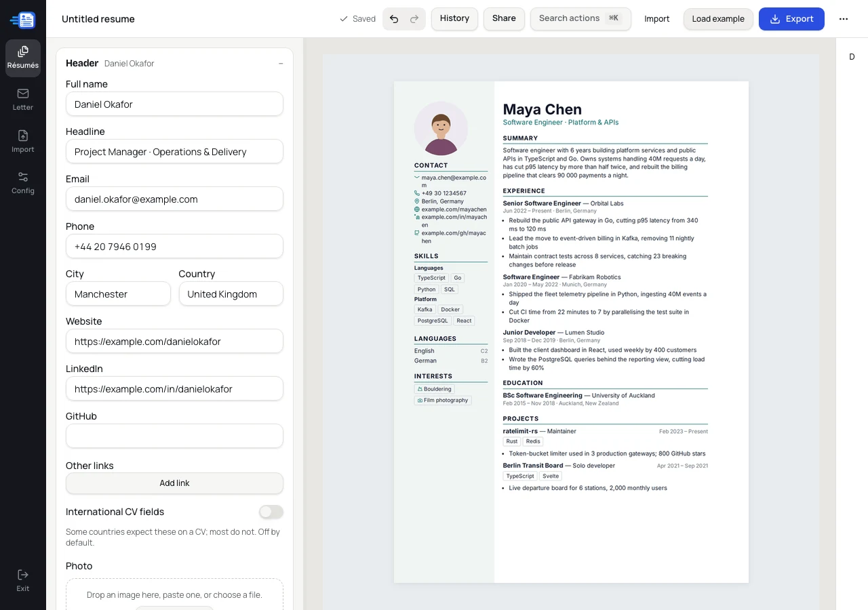Click the Add link button
This screenshot has width=868, height=610.
(x=174, y=483)
